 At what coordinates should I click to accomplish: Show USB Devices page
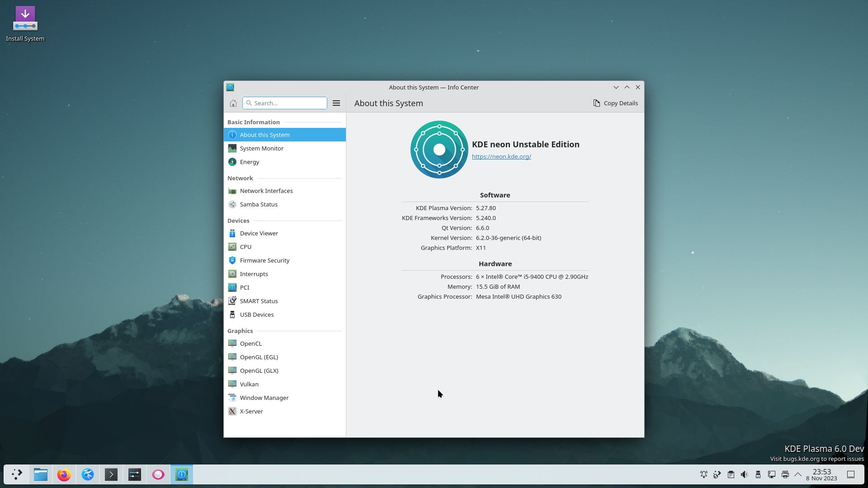[285, 314]
